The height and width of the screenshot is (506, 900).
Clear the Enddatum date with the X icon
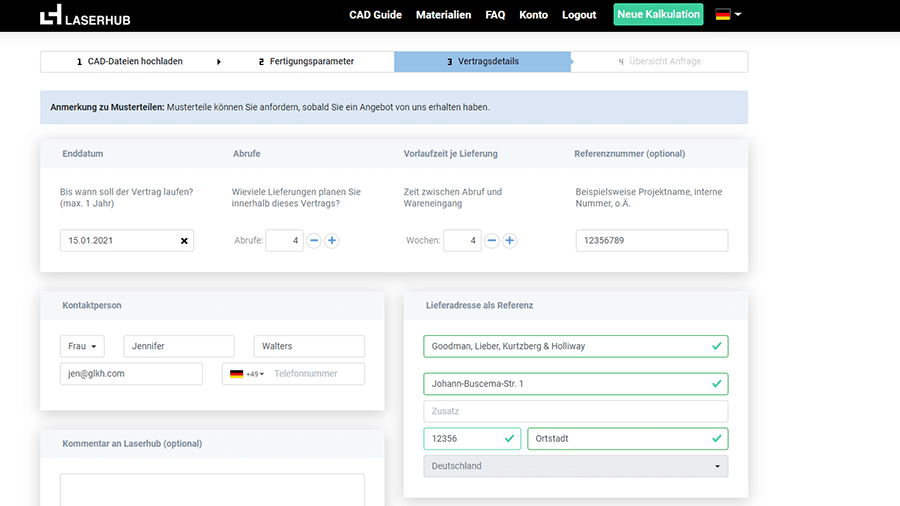tap(184, 241)
